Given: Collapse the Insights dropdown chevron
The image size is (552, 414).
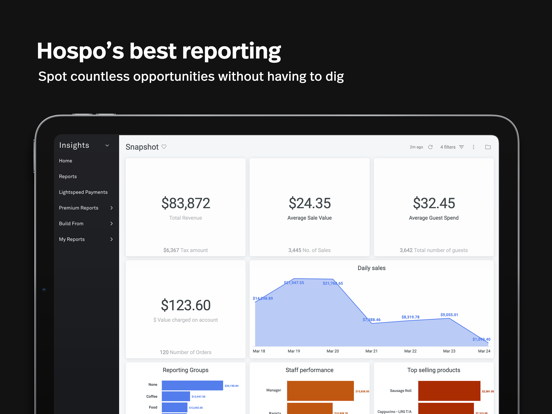Looking at the screenshot, I should click(107, 145).
